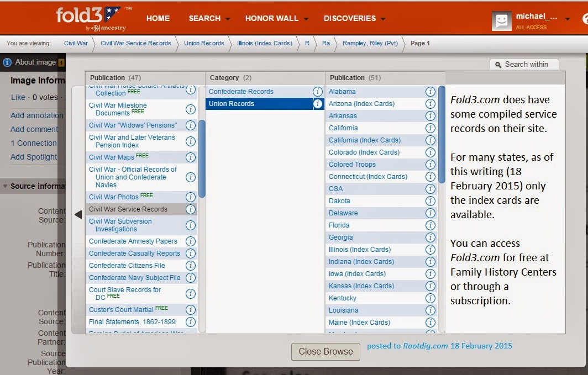This screenshot has width=588, height=375.
Task: Open info icon next to Kentucky
Action: [x=430, y=298]
